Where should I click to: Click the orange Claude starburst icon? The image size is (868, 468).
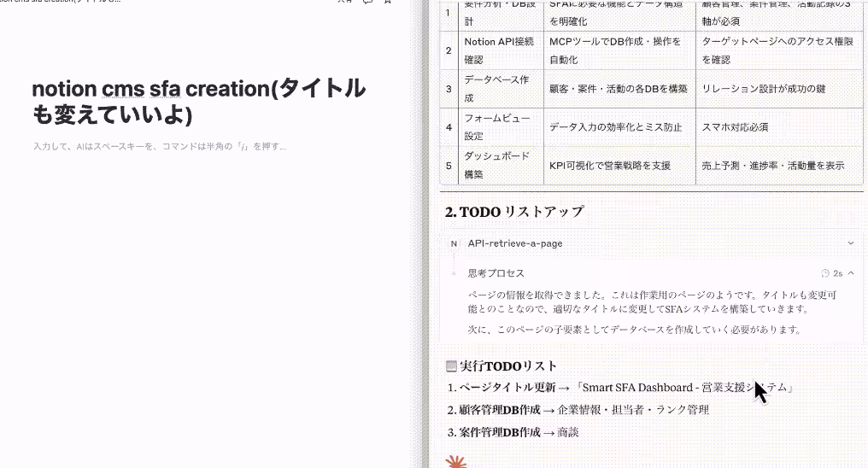(456, 462)
